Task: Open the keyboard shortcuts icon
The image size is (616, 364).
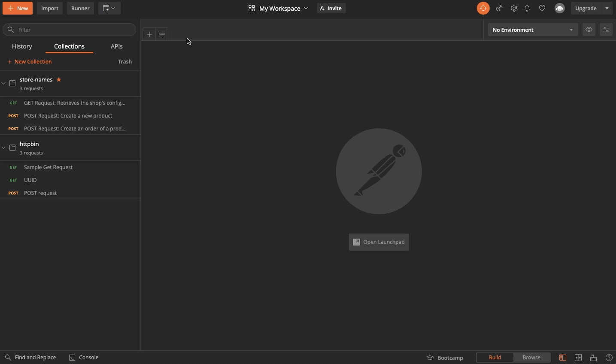Action: (594, 358)
